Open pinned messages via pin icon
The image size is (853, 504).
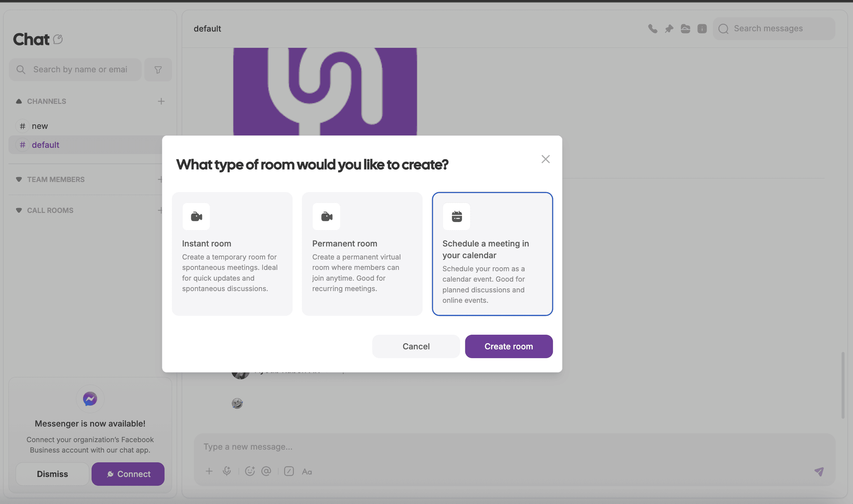coord(669,29)
